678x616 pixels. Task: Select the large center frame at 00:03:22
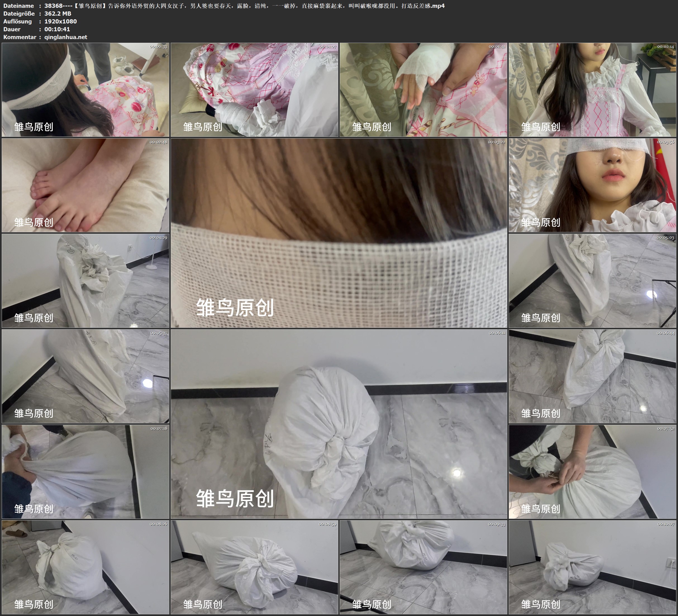pos(339,233)
